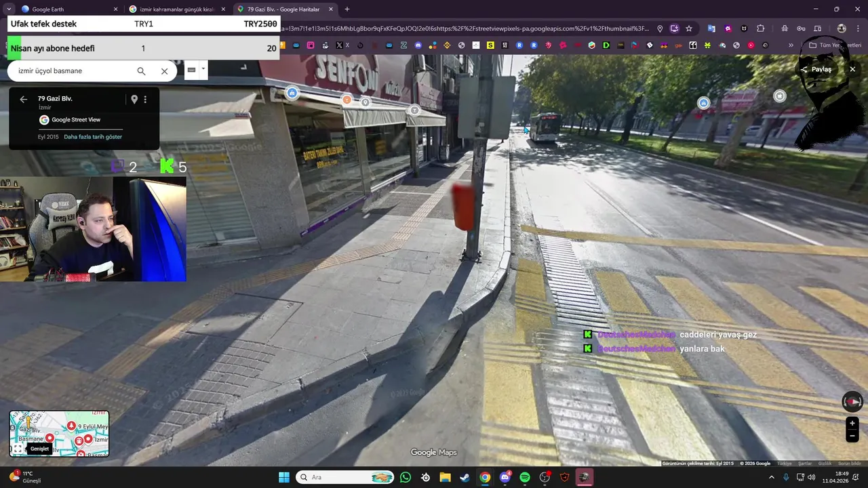Show hidden tray icons chevron

coord(772,477)
